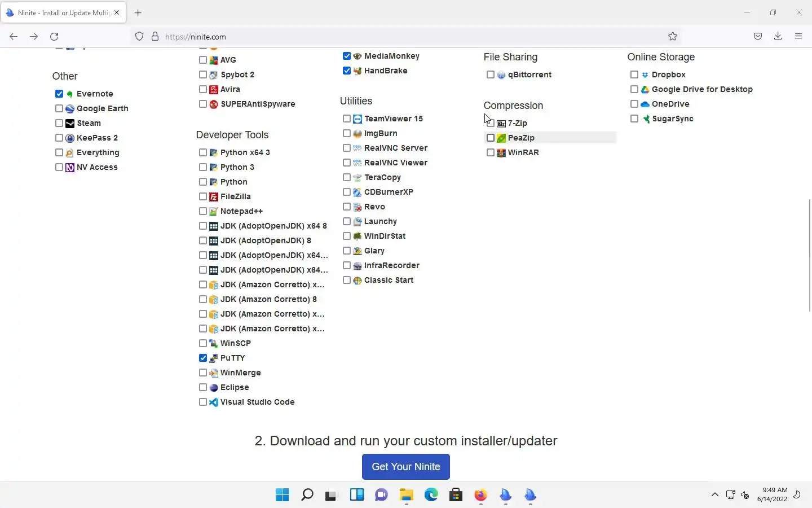Check the WinSCP checkbox
This screenshot has height=508, width=812.
(x=203, y=343)
